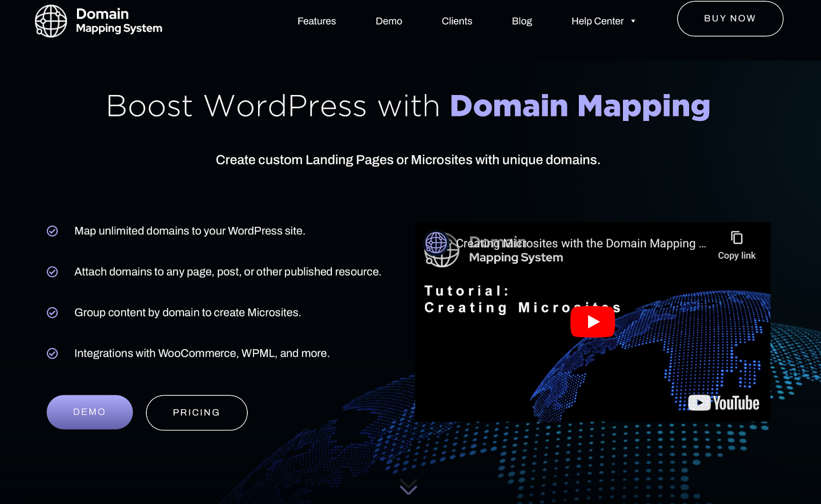This screenshot has height=504, width=821.
Task: Click the Domain Mapping System site name
Action: [119, 21]
